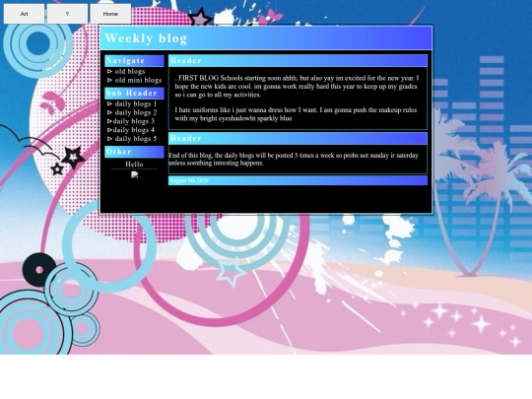This screenshot has width=532, height=399.
Task: Click the End of this blog paragraph
Action: (x=294, y=160)
